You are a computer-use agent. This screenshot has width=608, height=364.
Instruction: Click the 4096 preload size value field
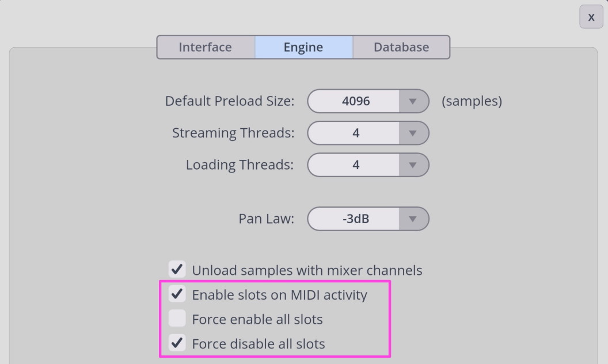coord(355,101)
